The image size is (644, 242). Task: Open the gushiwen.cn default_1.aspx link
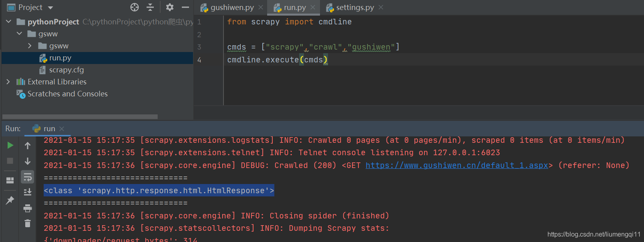tap(457, 165)
